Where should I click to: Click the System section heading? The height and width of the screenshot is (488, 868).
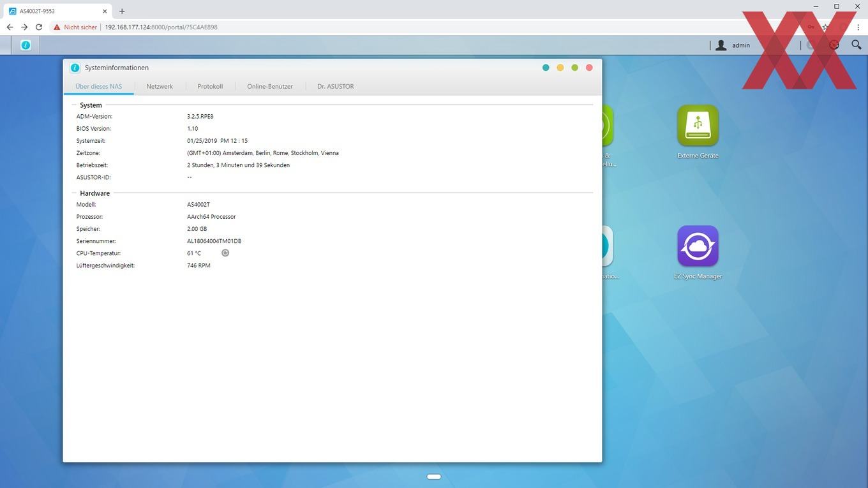(x=91, y=105)
